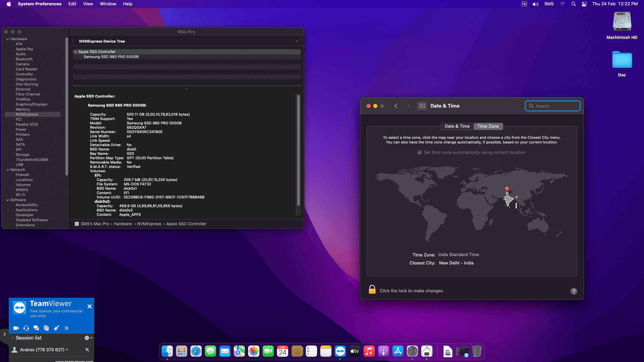Show all preferences grid button
Screen dimensions: 644x362
point(422,106)
